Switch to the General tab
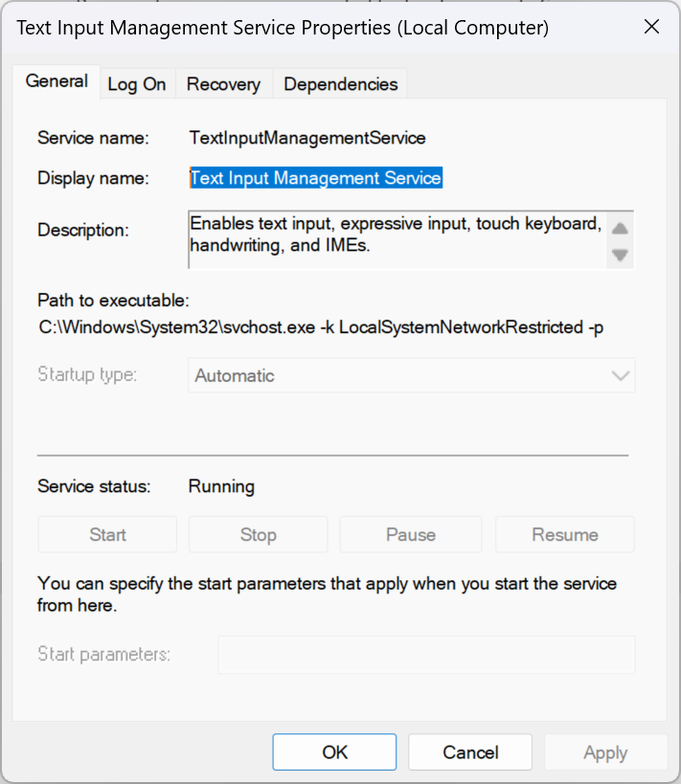This screenshot has width=681, height=784. click(57, 81)
